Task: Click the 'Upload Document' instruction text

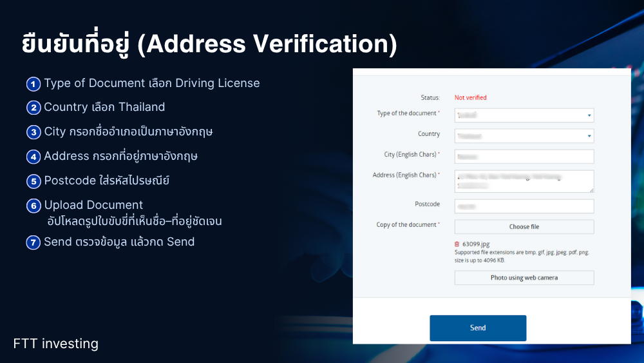Action: point(93,205)
